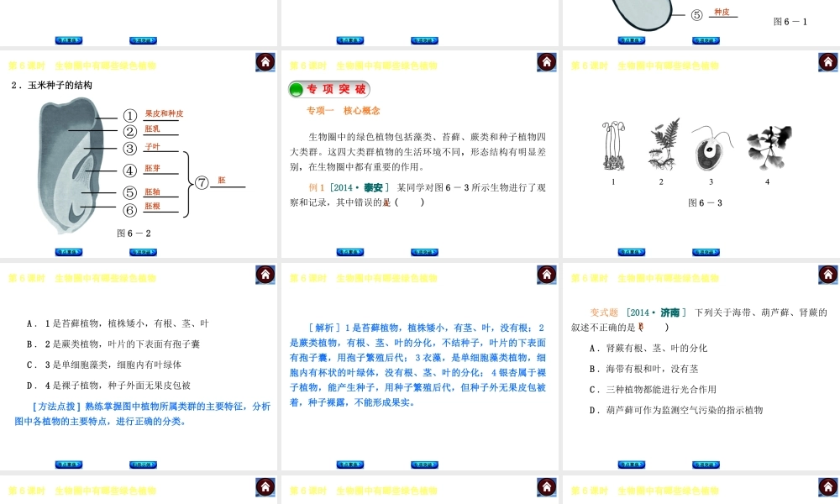Click the label 胚根
Image resolution: width=840 pixels, height=504 pixels.
tap(152, 206)
